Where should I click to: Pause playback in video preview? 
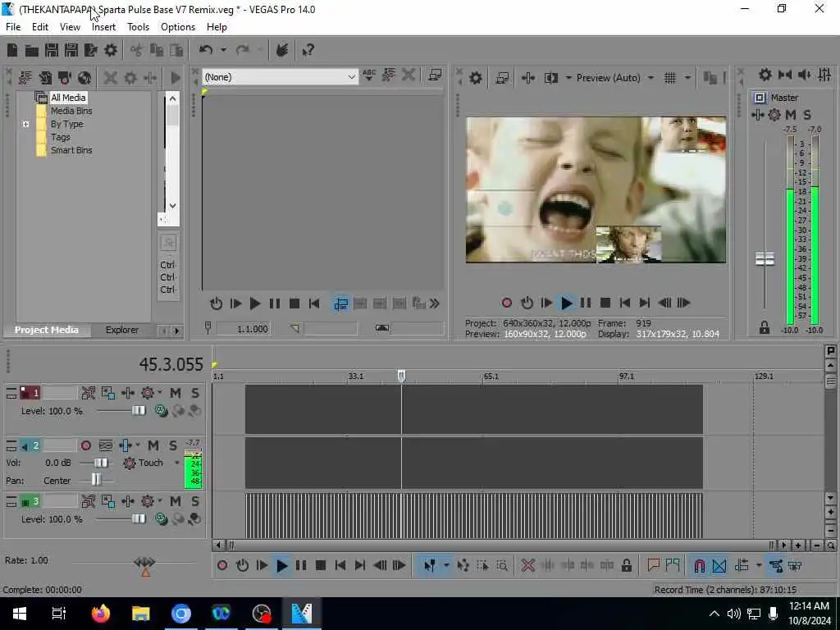pos(586,304)
